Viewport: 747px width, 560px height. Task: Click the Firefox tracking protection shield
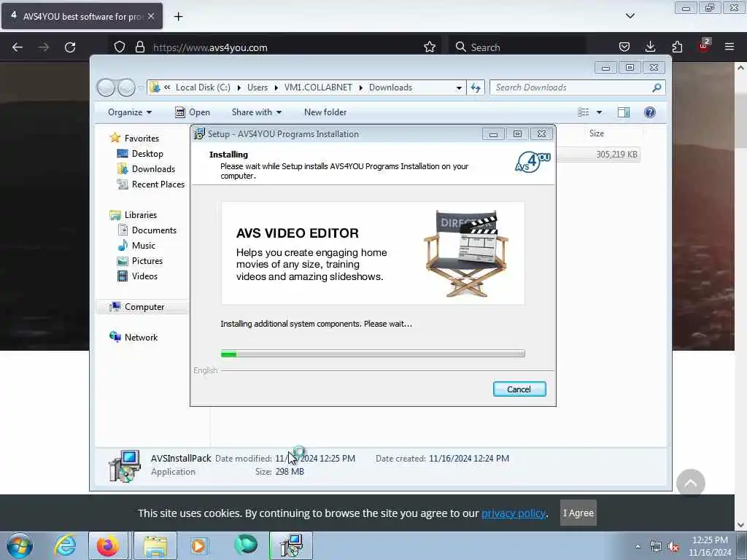[120, 47]
